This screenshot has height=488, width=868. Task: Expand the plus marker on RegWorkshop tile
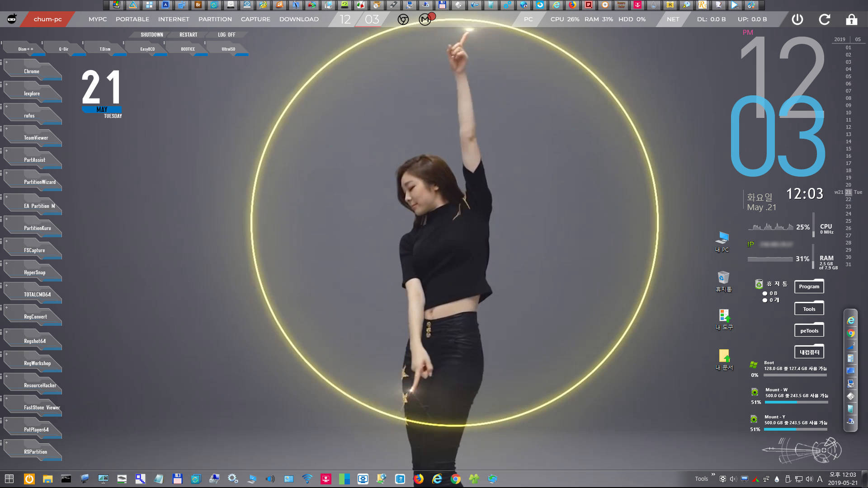pyautogui.click(x=6, y=354)
